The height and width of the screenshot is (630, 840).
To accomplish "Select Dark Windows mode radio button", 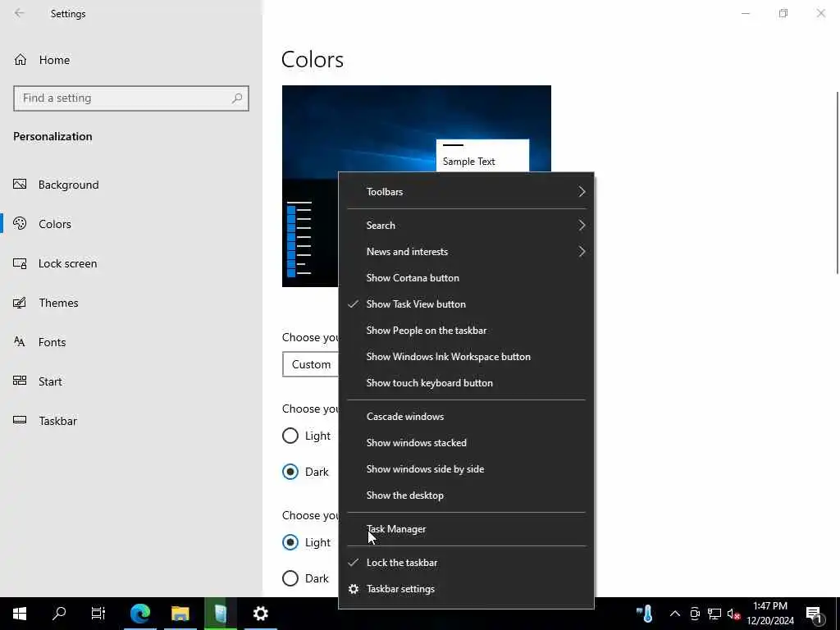I will [290, 472].
